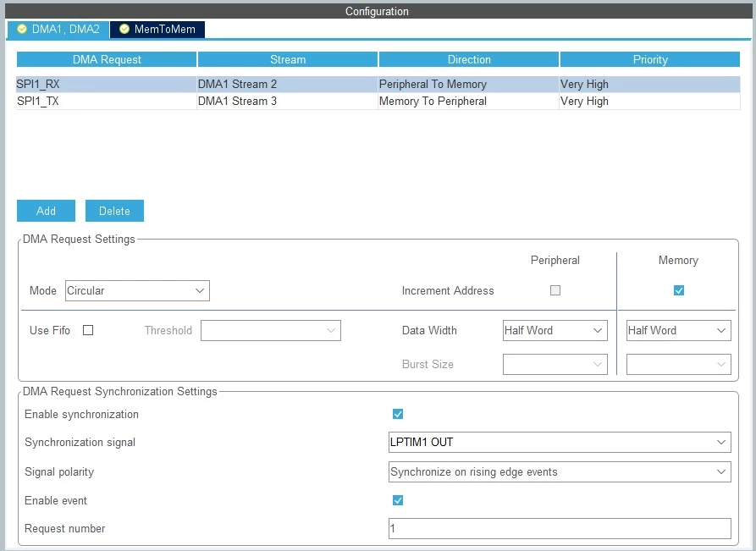Expand the Synchronization signal LPTIM1 OUT dropdown

point(560,443)
